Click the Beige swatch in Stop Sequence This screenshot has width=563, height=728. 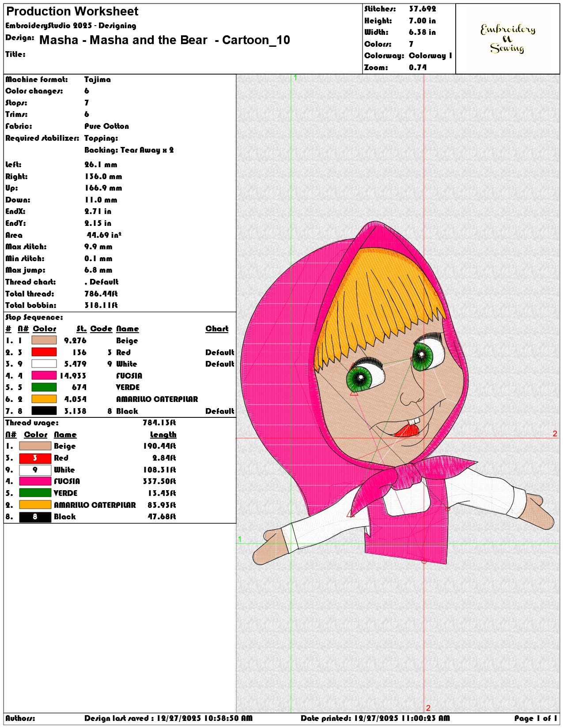[x=44, y=340]
